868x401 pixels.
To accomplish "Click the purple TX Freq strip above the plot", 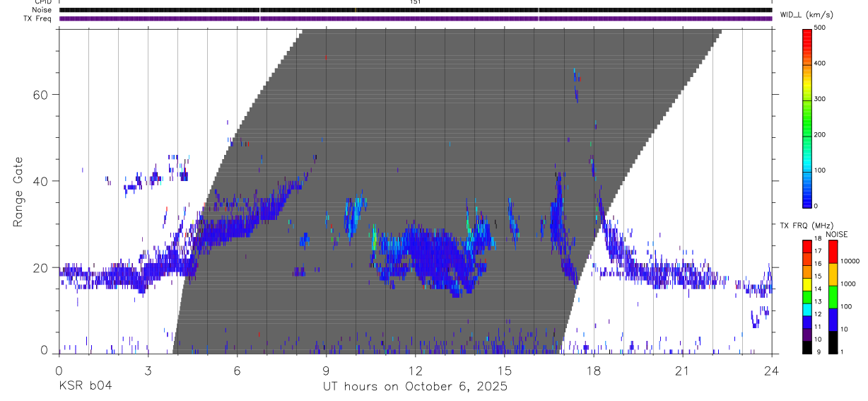I will [416, 18].
